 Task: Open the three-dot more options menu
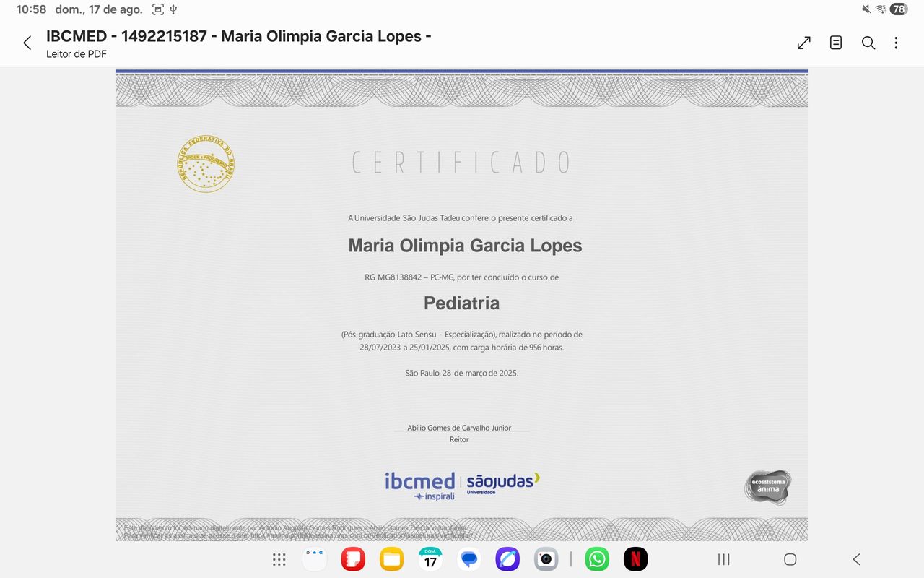[896, 43]
